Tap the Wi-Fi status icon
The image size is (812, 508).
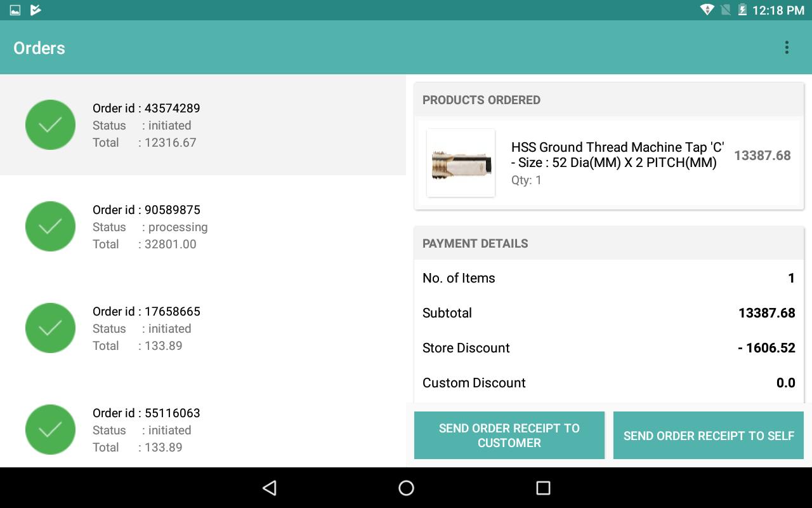[x=706, y=10]
